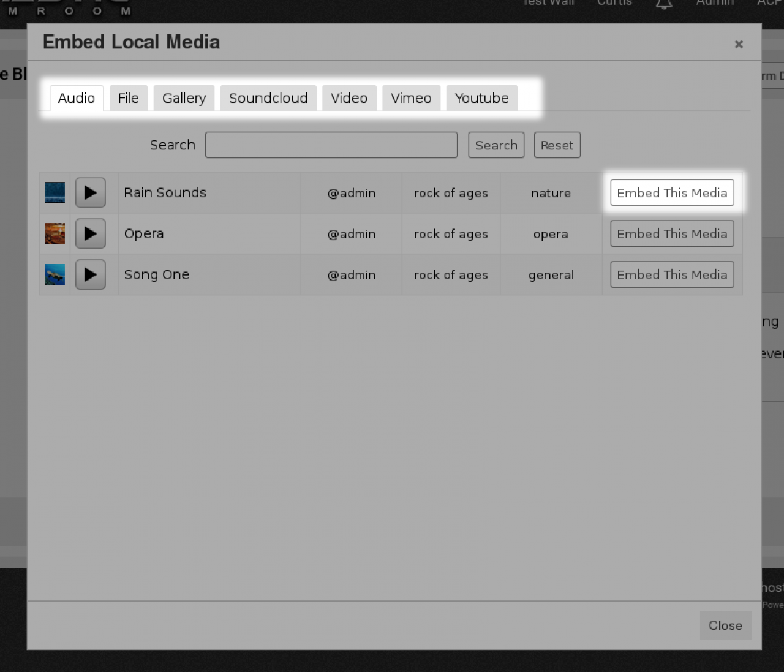Play the Rain Sounds audio track
The image size is (784, 672).
[91, 193]
